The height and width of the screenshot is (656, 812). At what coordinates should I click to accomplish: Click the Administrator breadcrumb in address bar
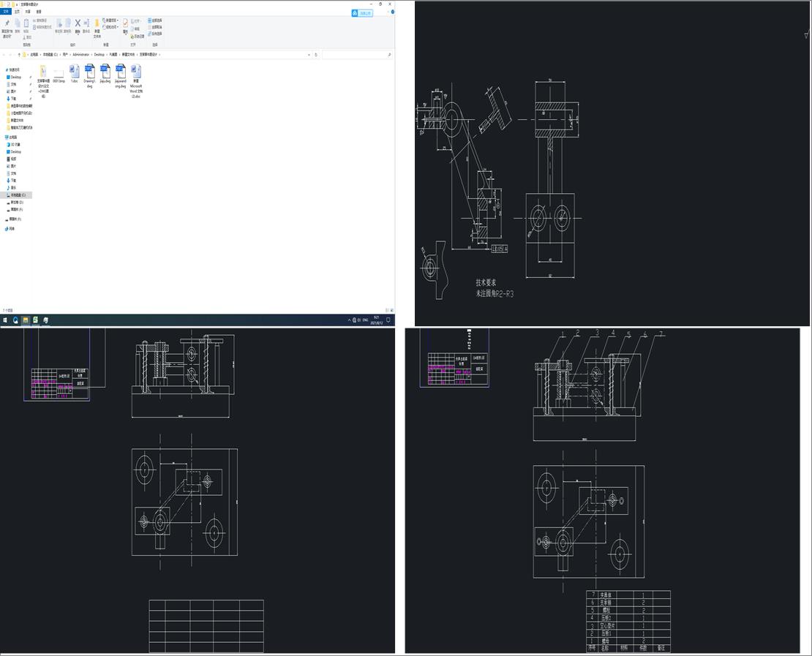81,54
